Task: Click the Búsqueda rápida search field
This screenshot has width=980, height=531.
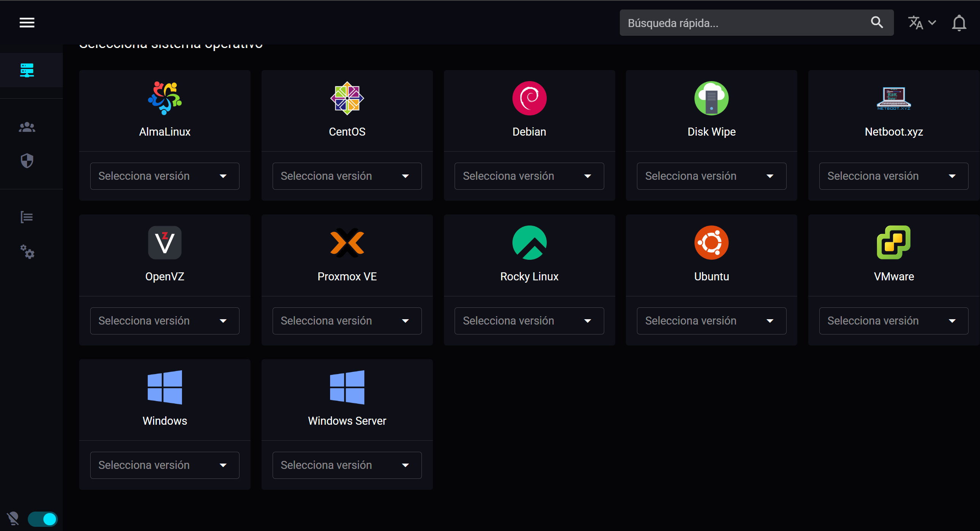Action: point(757,23)
